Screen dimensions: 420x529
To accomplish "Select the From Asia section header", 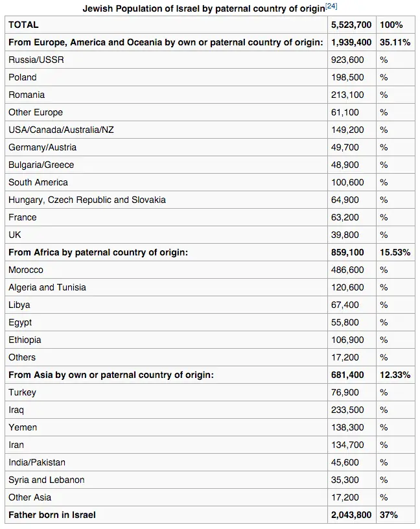I will pyautogui.click(x=111, y=375).
